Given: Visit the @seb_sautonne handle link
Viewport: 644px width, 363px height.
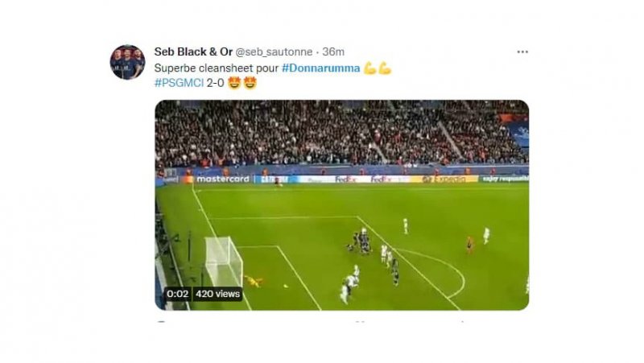Looking at the screenshot, I should (274, 52).
